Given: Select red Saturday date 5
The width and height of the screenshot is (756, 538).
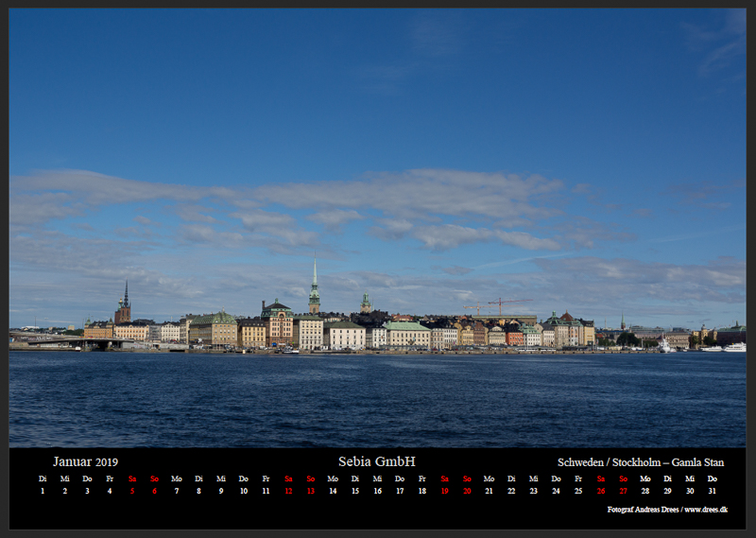Looking at the screenshot, I should 132,491.
